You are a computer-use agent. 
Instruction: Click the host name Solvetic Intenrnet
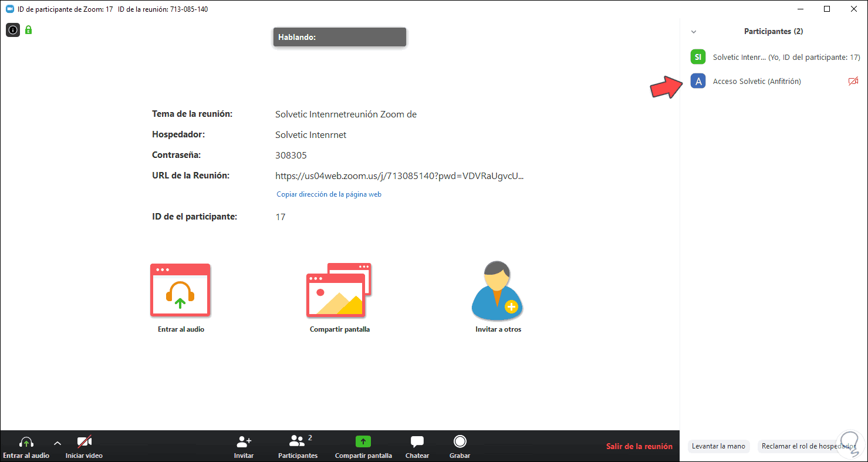click(311, 135)
